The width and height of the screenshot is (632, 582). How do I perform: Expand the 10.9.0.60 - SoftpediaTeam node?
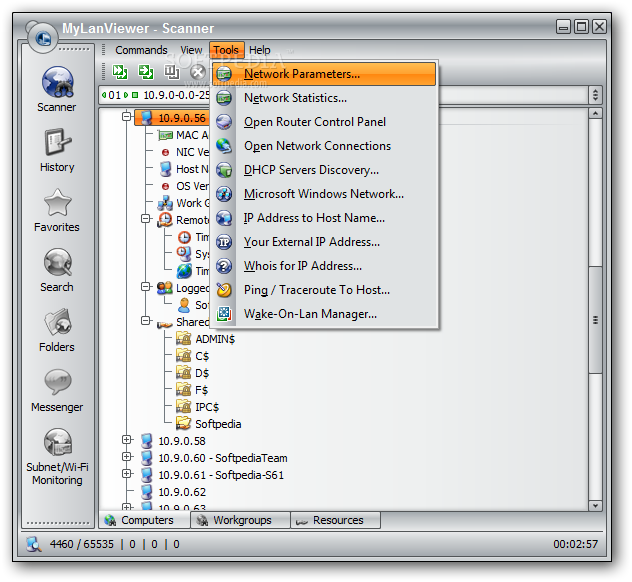(x=127, y=457)
